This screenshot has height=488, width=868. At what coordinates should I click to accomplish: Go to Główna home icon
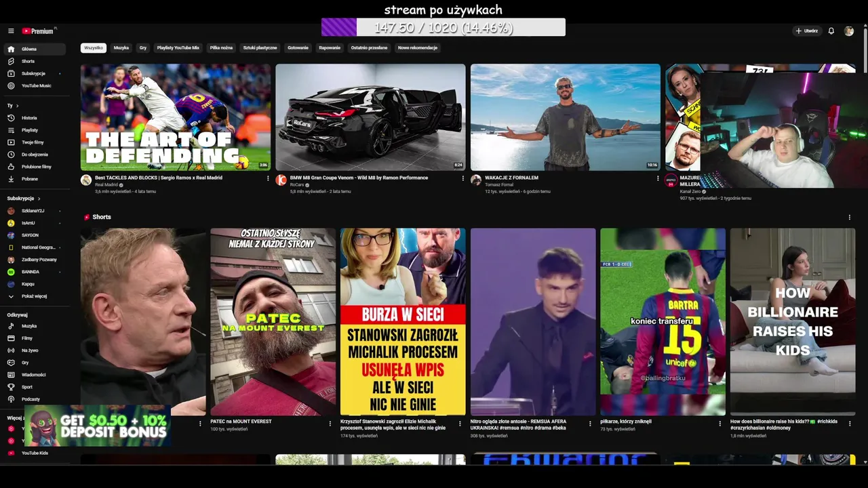point(11,49)
